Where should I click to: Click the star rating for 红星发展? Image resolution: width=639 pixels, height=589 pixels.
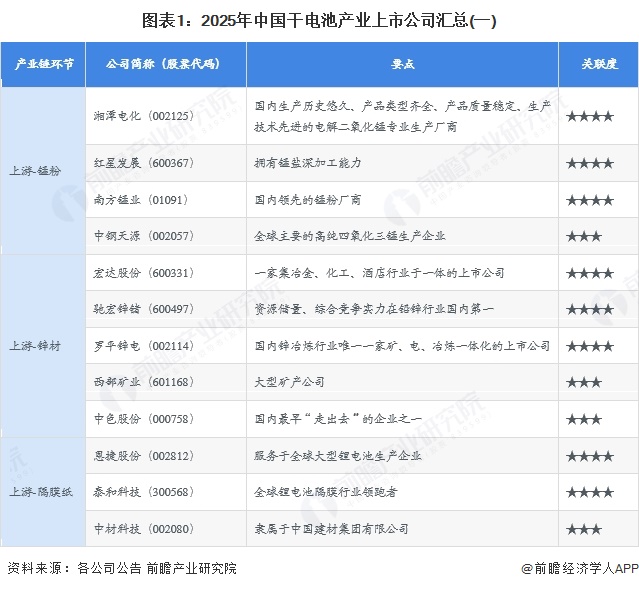tap(589, 163)
